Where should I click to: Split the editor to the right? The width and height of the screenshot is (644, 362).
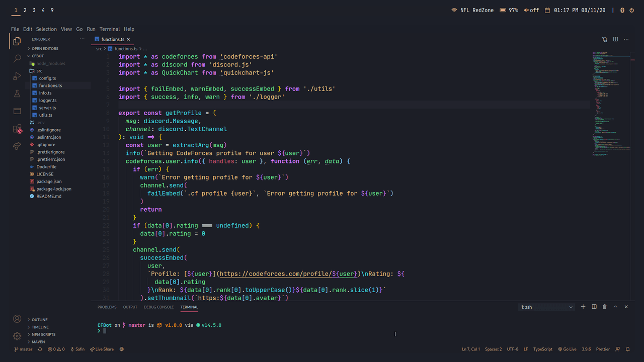coord(615,39)
